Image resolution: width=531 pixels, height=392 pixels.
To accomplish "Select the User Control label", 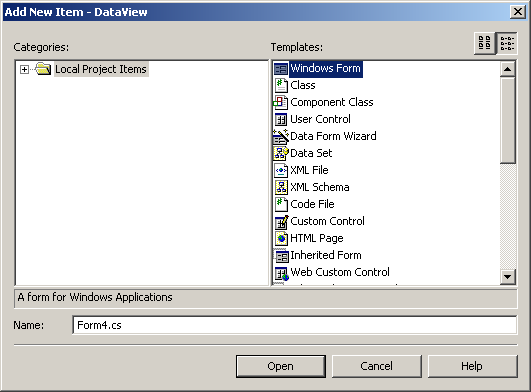I will [320, 119].
